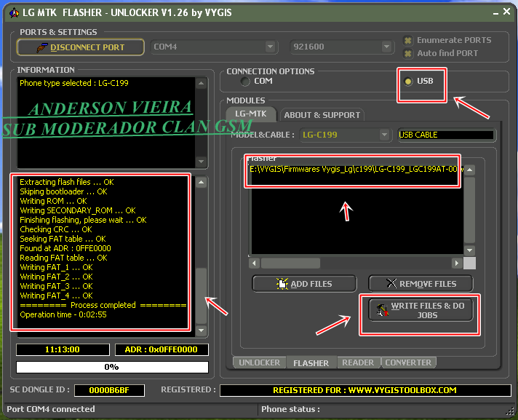This screenshot has height=420, width=518.
Task: Click the SC dongle ID 0000B6BF field
Action: [109, 390]
